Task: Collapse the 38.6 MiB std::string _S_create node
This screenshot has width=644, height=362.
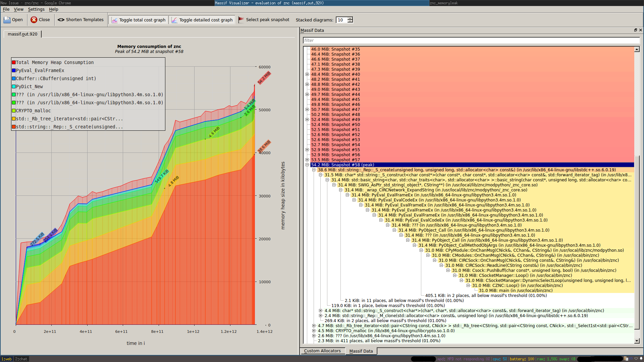Action: [x=314, y=170]
